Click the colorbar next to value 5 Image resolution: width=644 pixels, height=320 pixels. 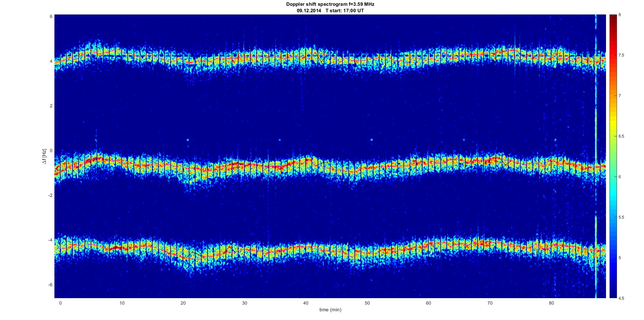613,258
